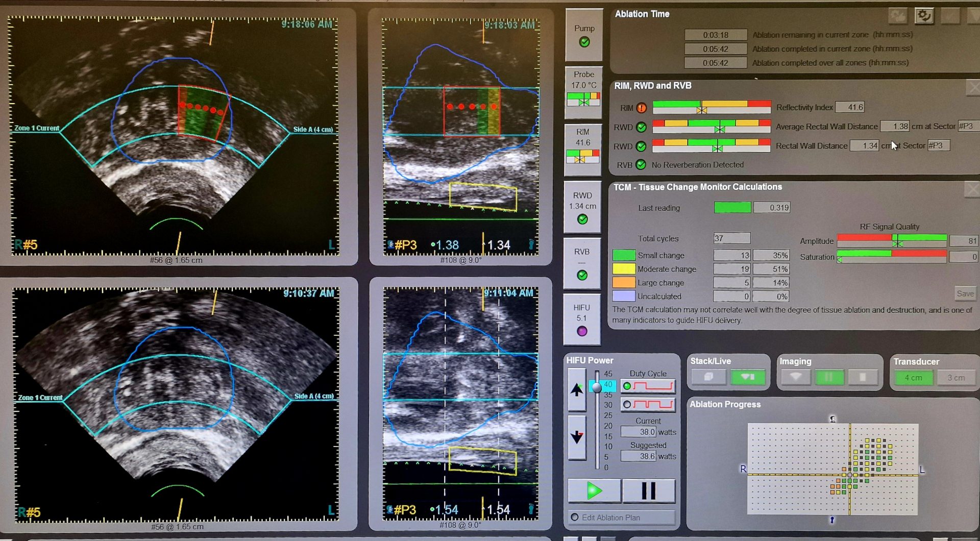This screenshot has height=541, width=980.
Task: Decrease HIFU power with down arrow
Action: point(577,437)
